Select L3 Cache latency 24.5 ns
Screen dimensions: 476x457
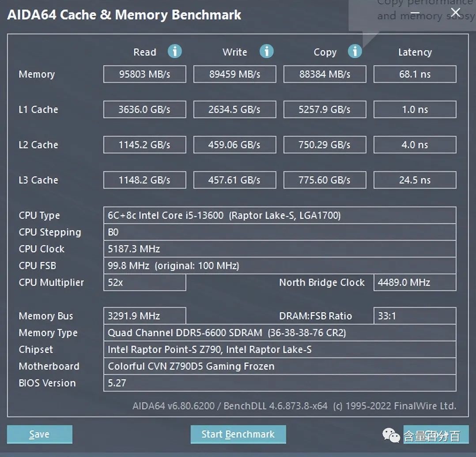[x=415, y=180]
